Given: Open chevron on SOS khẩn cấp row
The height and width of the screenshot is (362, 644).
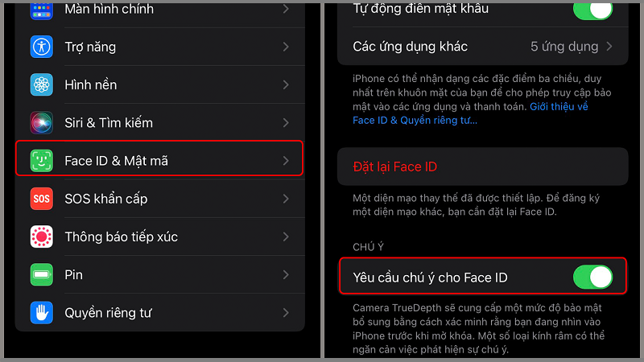Looking at the screenshot, I should point(286,199).
